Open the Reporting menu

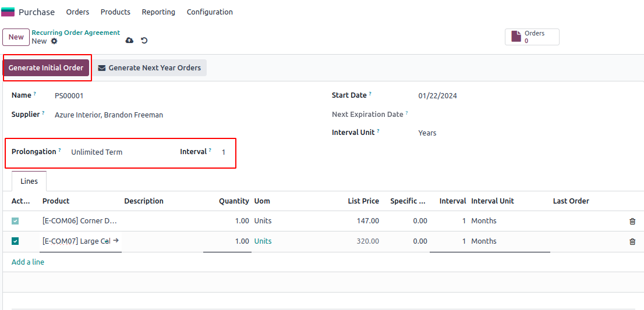pyautogui.click(x=158, y=12)
